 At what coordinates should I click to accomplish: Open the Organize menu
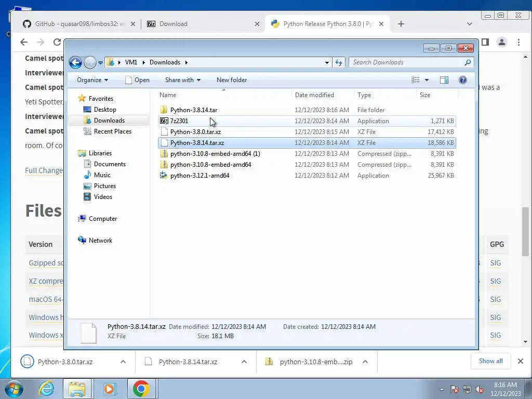(92, 80)
